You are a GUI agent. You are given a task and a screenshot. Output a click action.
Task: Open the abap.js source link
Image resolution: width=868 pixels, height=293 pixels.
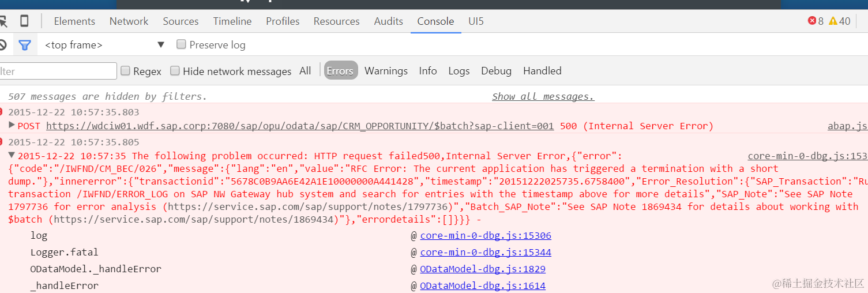pos(848,126)
